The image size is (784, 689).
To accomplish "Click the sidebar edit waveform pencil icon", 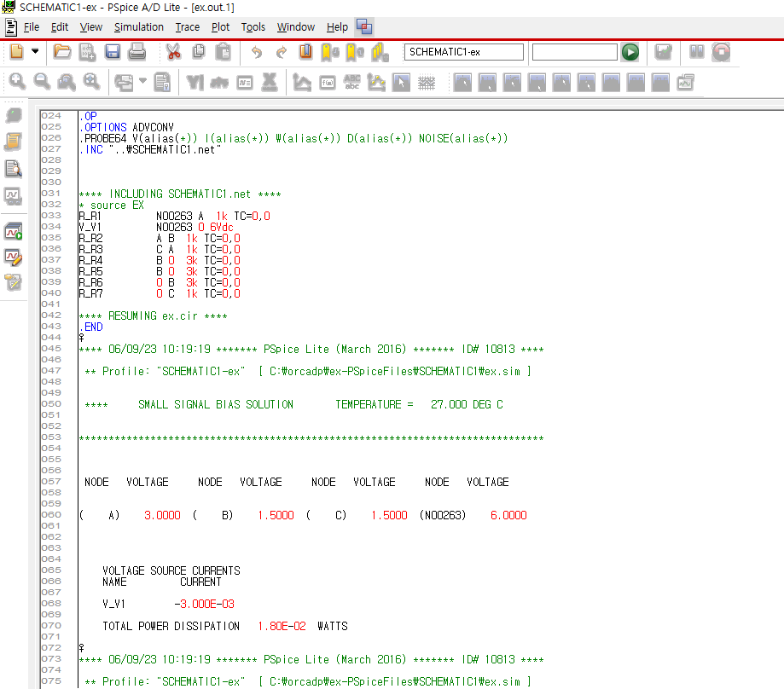I will pos(14,258).
